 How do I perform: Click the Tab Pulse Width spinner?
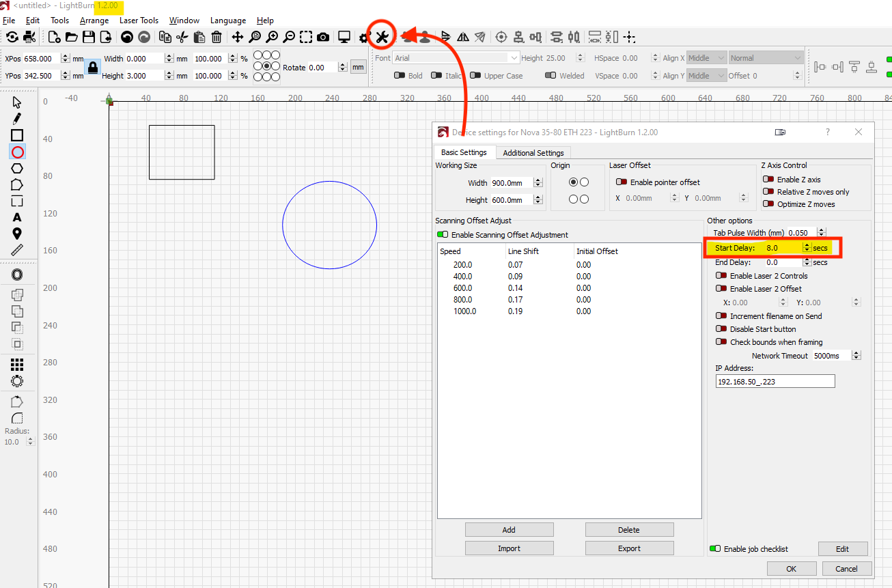(x=822, y=233)
